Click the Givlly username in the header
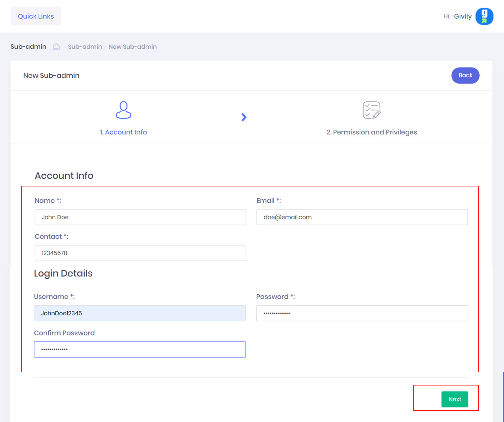Viewport: 504px width, 422px height. click(463, 16)
